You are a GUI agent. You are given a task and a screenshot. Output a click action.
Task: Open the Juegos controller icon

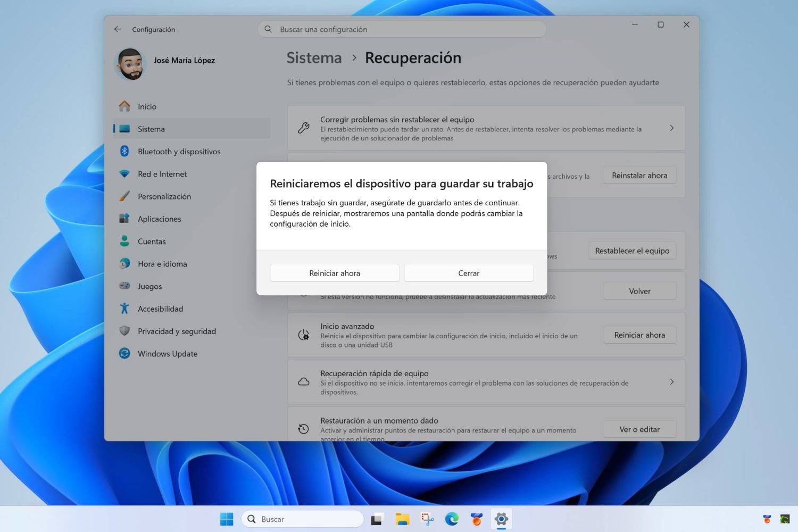coord(124,286)
